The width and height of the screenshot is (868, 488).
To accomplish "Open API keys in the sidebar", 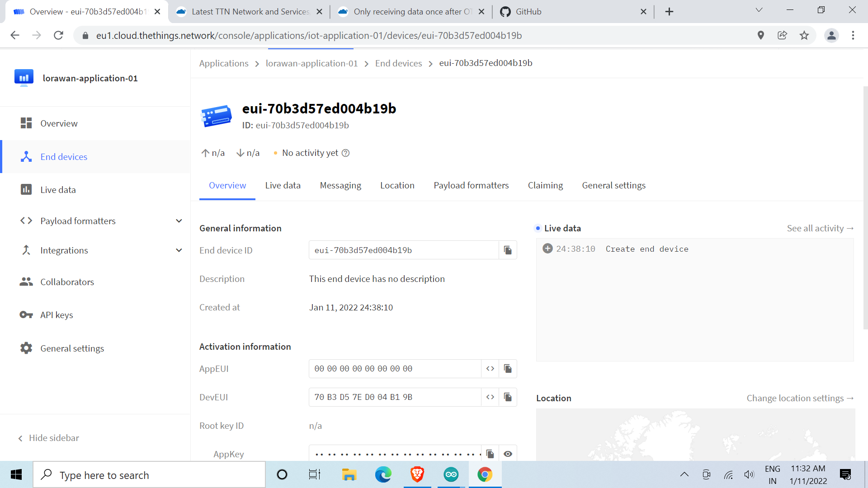I will click(95, 315).
